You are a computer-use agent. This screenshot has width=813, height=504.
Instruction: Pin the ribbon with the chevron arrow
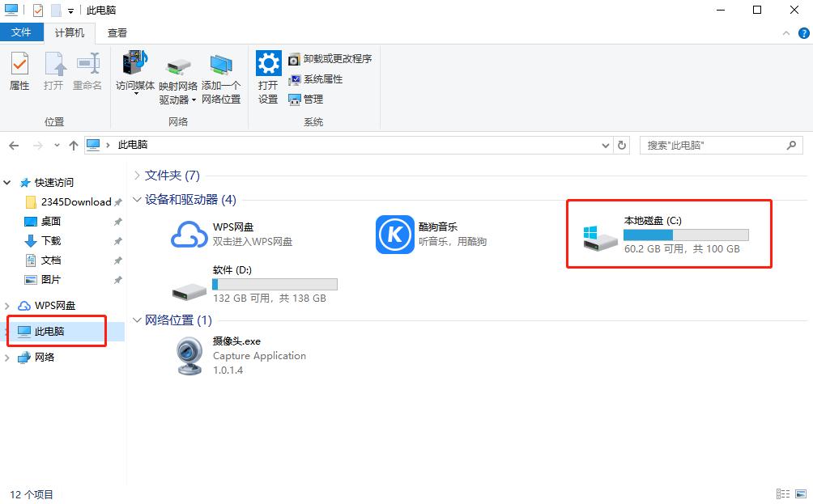785,32
